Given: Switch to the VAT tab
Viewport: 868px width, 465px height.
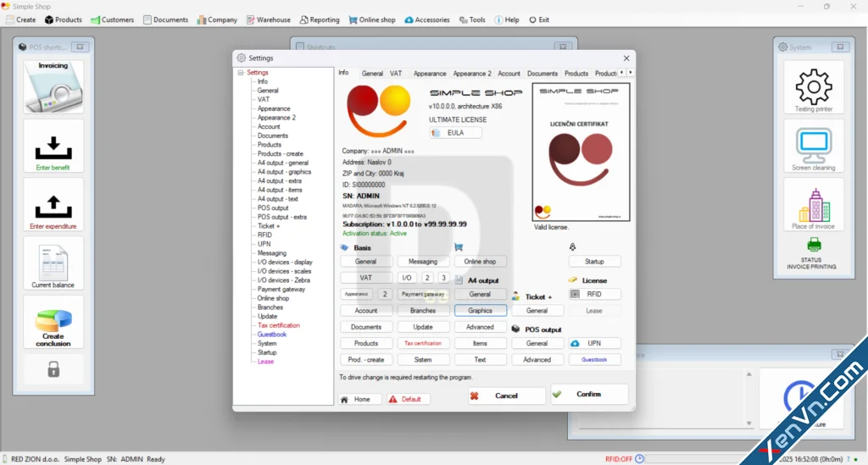Looking at the screenshot, I should 396,74.
